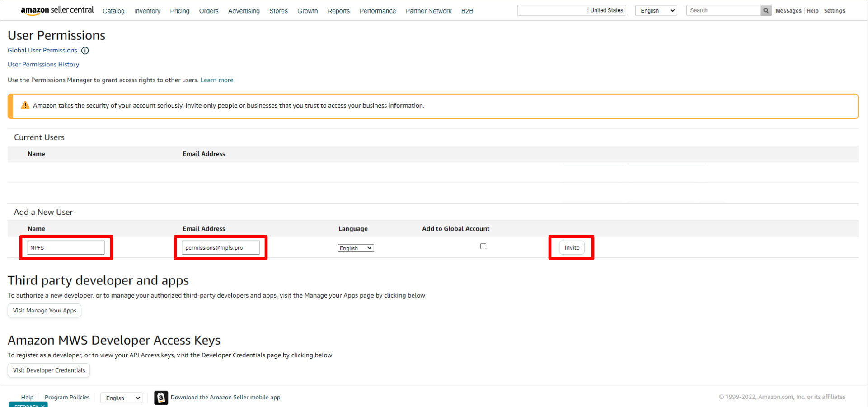Open Settings in the header
The image size is (868, 407).
(834, 11)
